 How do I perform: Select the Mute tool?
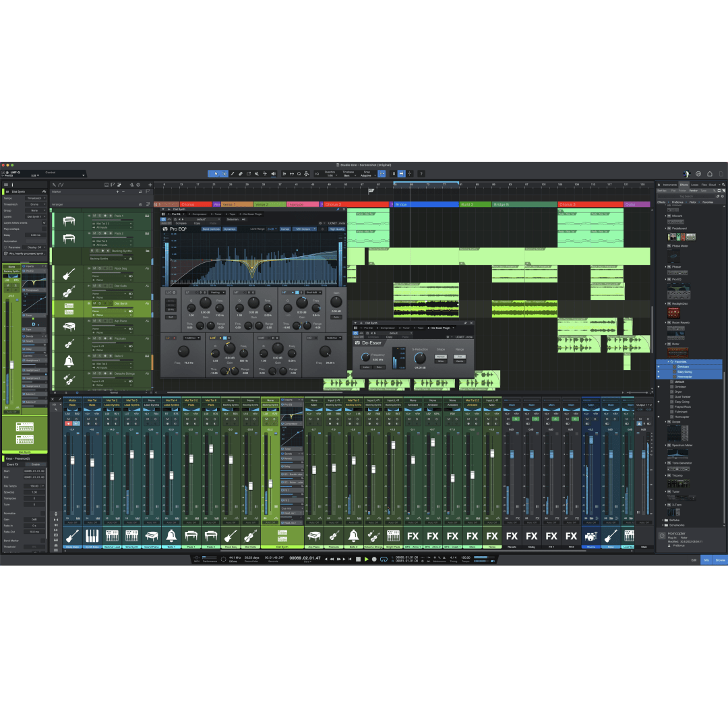pyautogui.click(x=257, y=174)
